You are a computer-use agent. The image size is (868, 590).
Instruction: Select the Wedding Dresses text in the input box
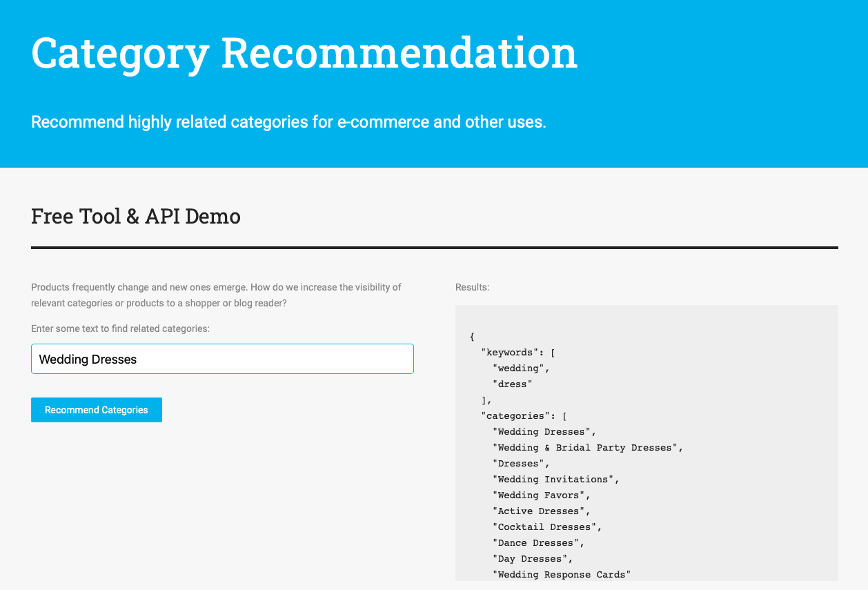tap(87, 359)
